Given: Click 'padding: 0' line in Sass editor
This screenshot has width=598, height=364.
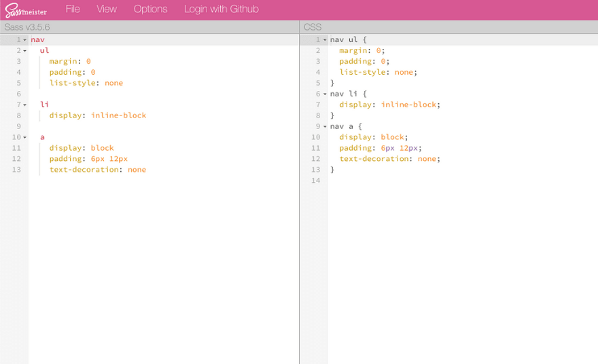Looking at the screenshot, I should pos(72,72).
